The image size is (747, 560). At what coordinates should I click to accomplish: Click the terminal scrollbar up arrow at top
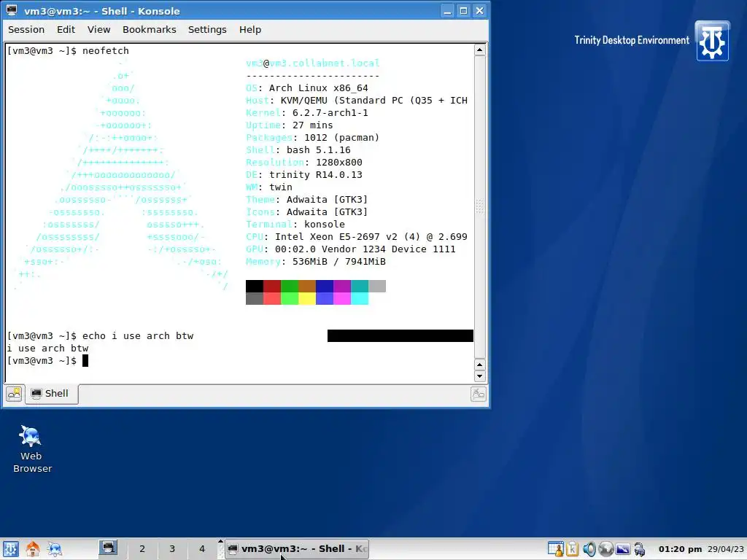pyautogui.click(x=480, y=50)
